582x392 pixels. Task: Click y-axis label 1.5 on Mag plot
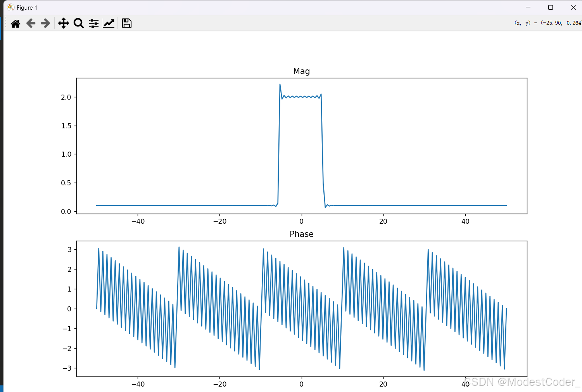coord(66,126)
